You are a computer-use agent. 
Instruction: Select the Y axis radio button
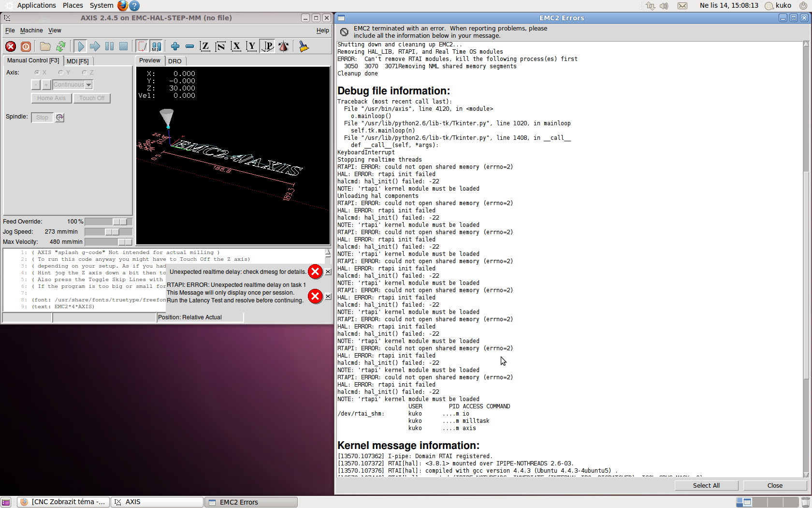coord(61,73)
